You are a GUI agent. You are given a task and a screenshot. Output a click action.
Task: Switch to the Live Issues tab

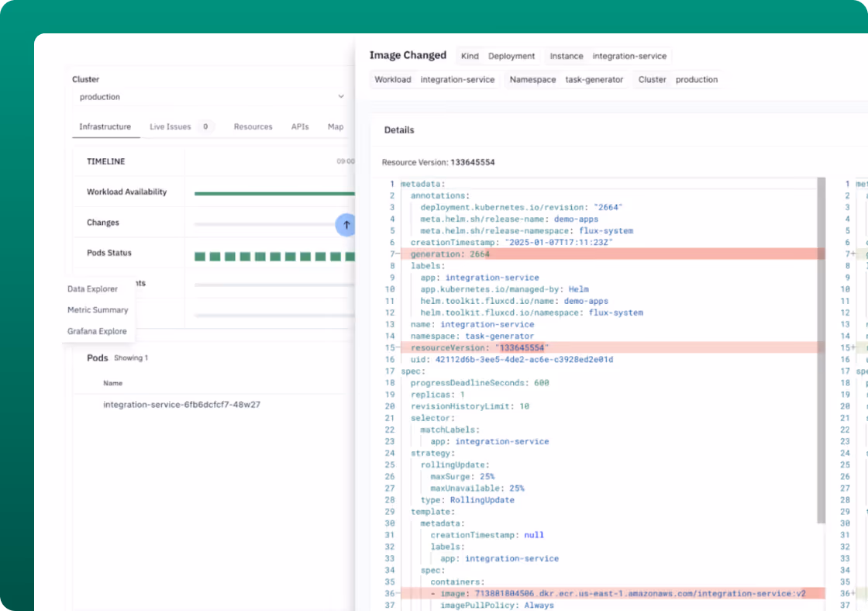[170, 127]
